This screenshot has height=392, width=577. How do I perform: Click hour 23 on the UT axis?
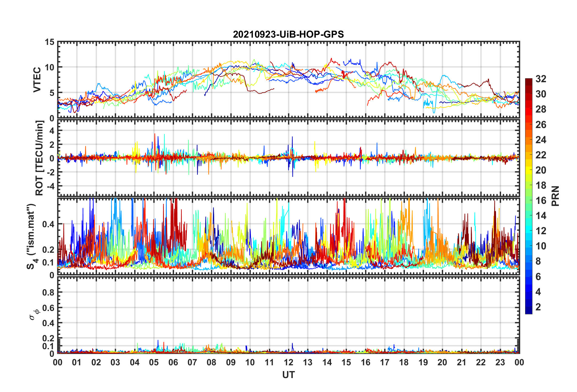pos(500,362)
